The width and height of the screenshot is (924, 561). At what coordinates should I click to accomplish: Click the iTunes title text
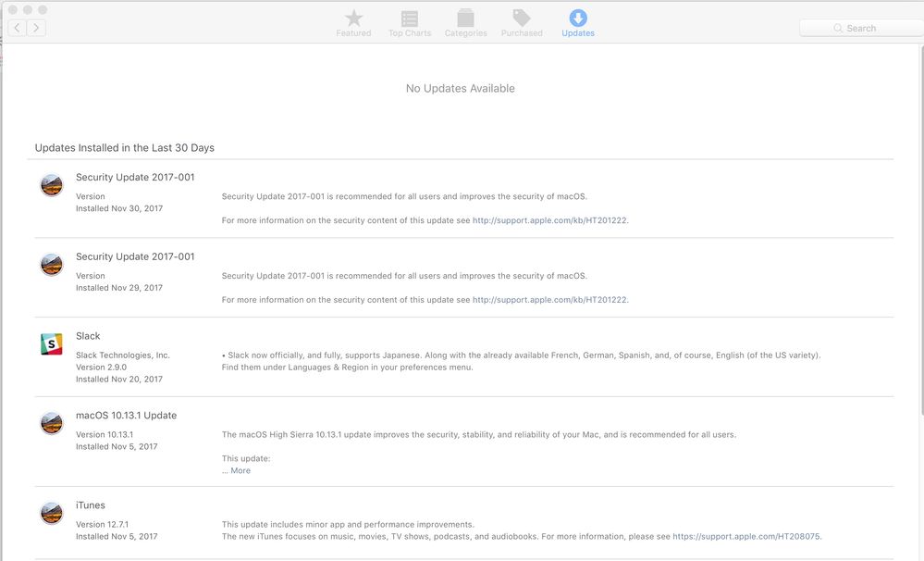(x=91, y=505)
